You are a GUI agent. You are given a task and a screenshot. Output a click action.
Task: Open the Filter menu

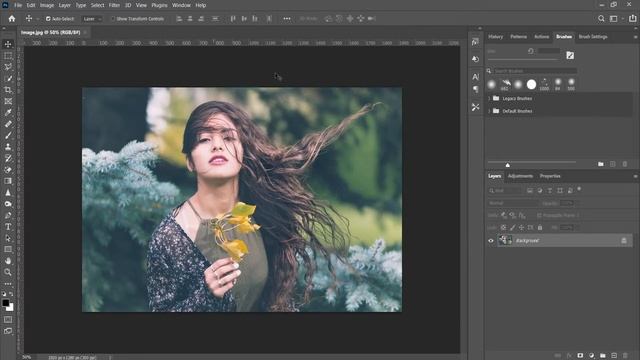[x=114, y=5]
